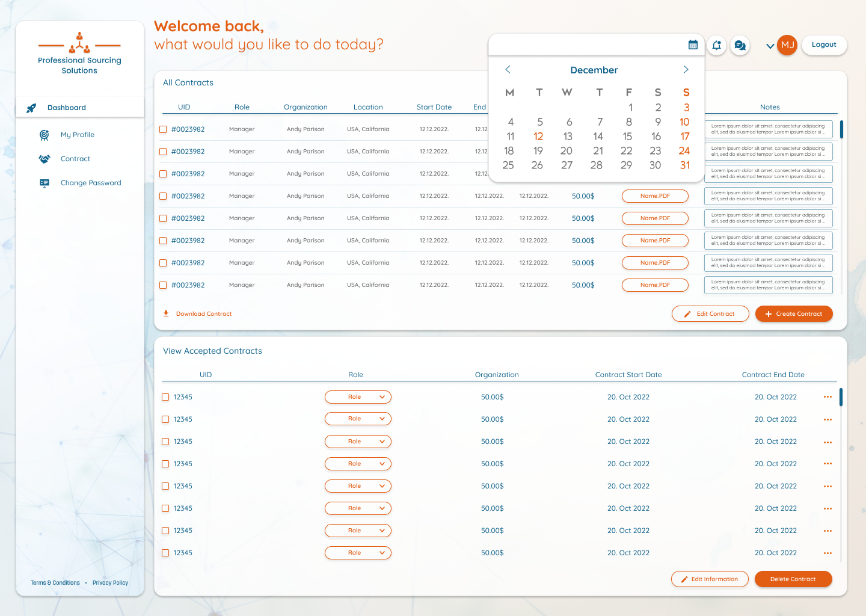Click accepted contracts table scrollbar
Image resolution: width=866 pixels, height=616 pixels.
point(841,397)
